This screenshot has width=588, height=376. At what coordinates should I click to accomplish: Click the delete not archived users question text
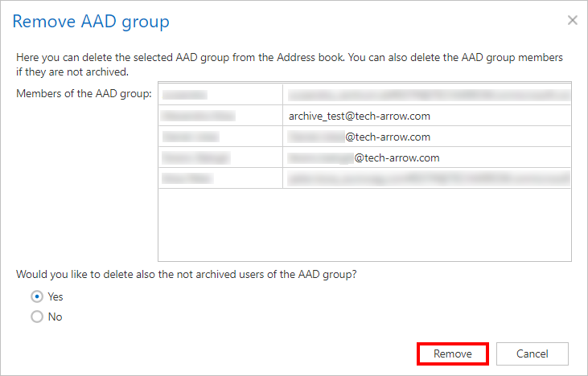[x=186, y=274]
